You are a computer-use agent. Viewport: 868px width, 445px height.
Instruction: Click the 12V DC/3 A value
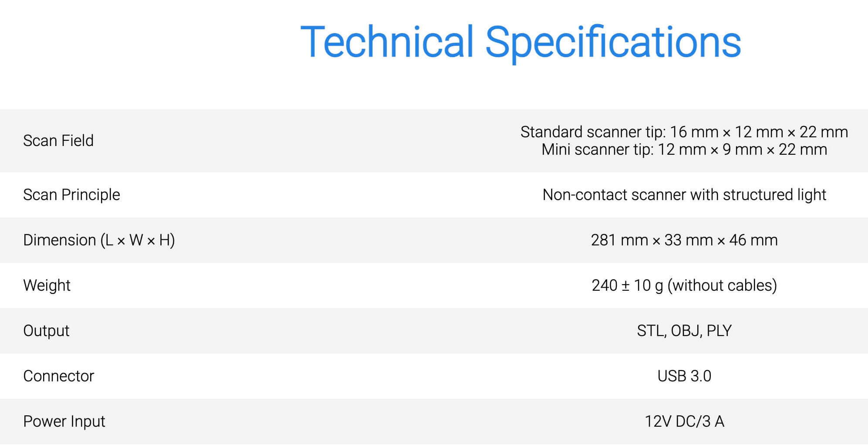pos(684,421)
